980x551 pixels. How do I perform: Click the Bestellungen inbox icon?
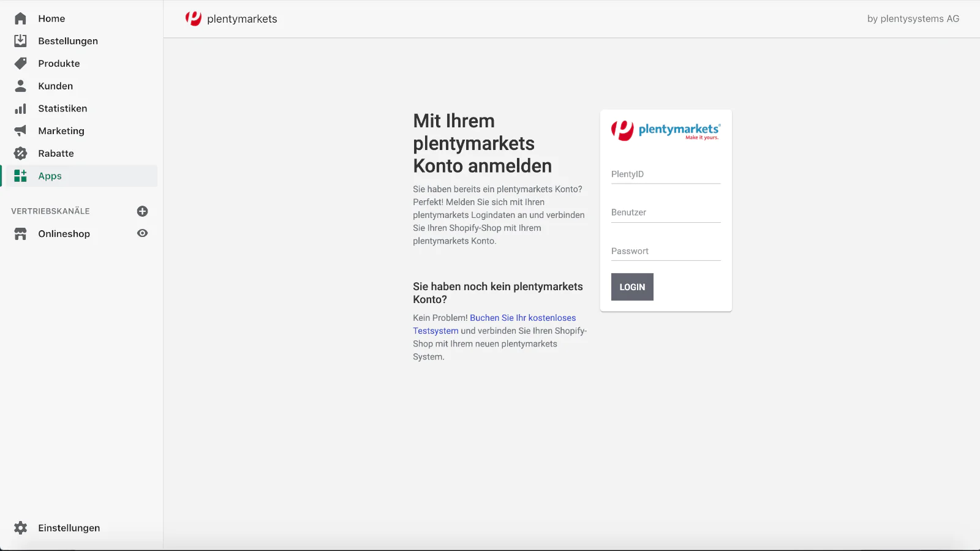20,40
